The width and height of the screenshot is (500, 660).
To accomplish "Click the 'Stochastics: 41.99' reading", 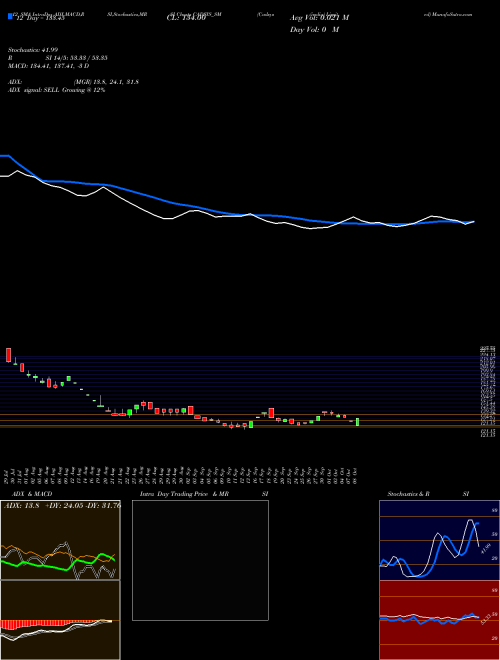I will pyautogui.click(x=33, y=50).
